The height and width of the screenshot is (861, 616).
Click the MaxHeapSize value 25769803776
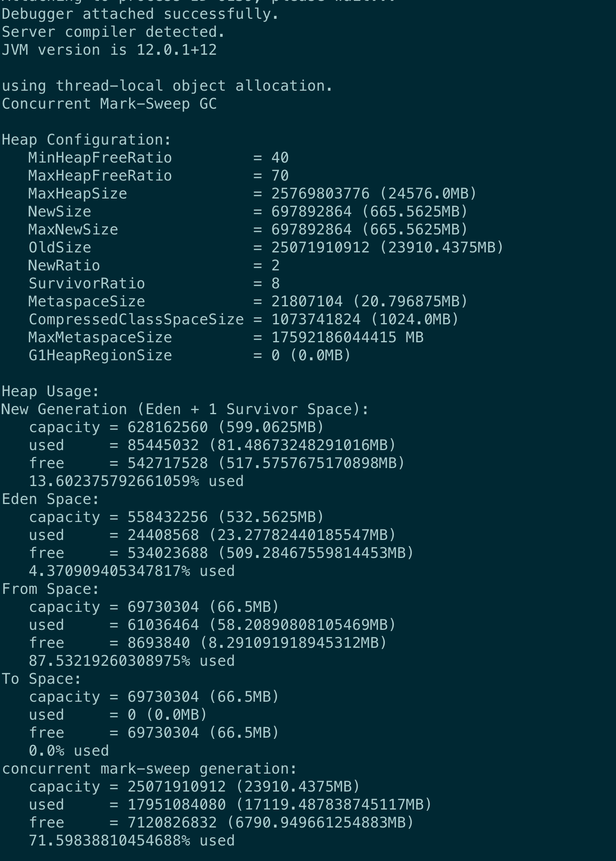point(321,194)
